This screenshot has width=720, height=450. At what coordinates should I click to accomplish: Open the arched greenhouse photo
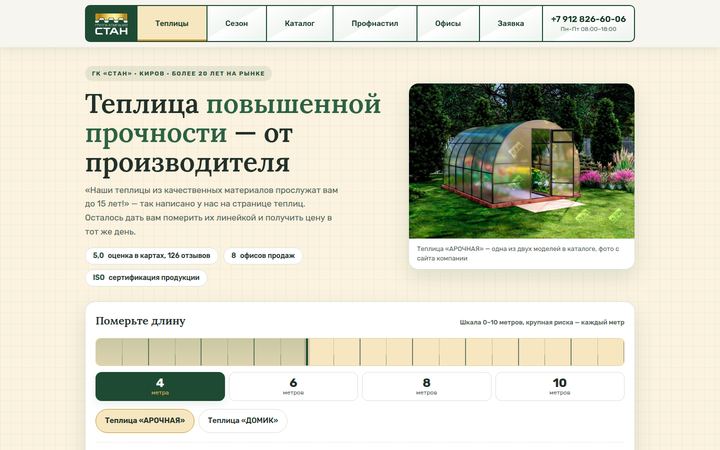click(522, 161)
